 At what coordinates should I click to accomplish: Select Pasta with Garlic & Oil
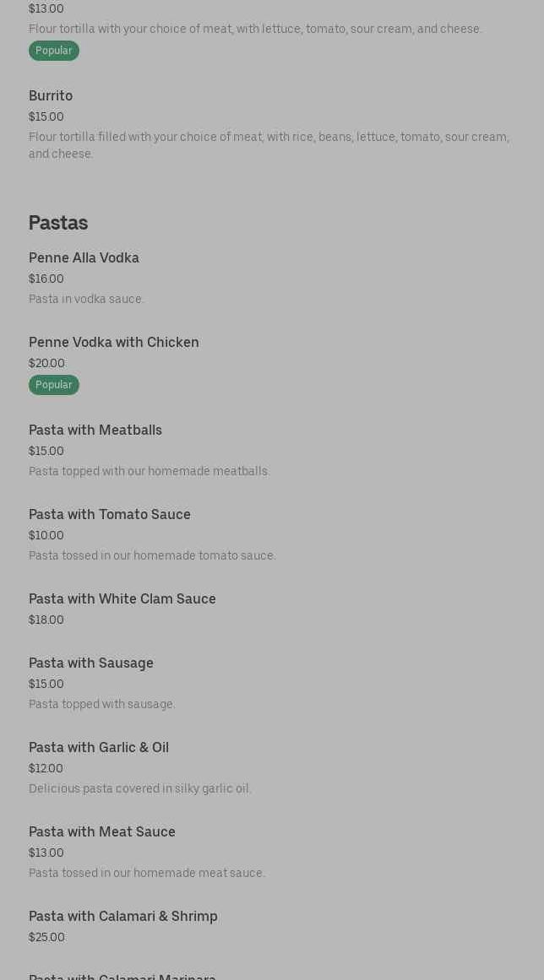[99, 748]
